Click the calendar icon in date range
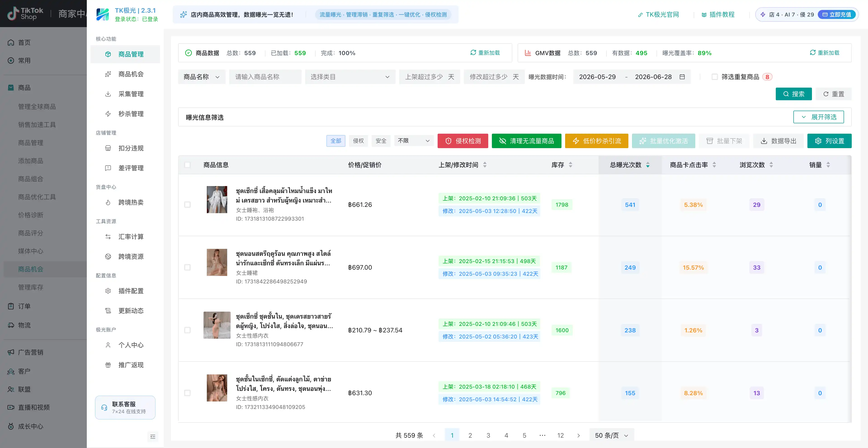Screen dimensions: 868x448 [x=682, y=77]
